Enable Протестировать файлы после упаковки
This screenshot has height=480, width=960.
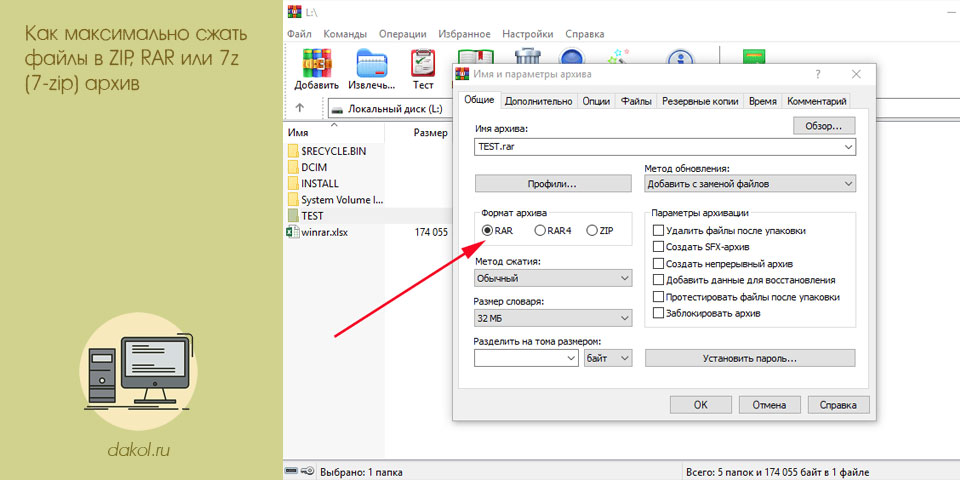(658, 297)
